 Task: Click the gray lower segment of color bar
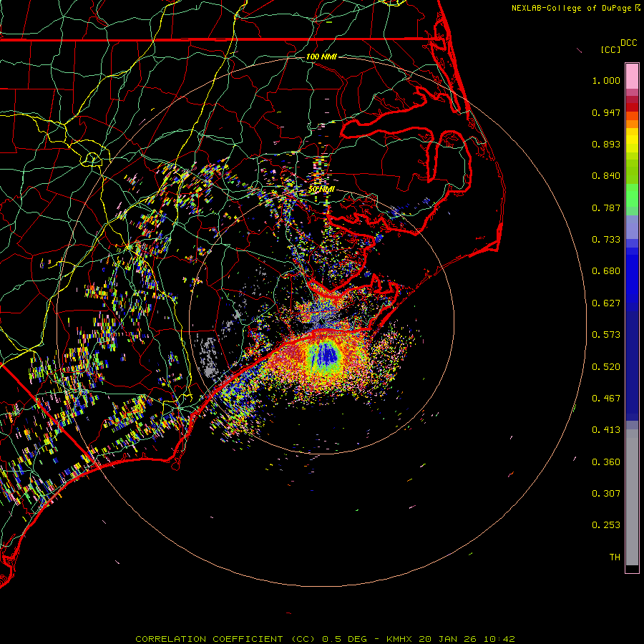(632, 497)
